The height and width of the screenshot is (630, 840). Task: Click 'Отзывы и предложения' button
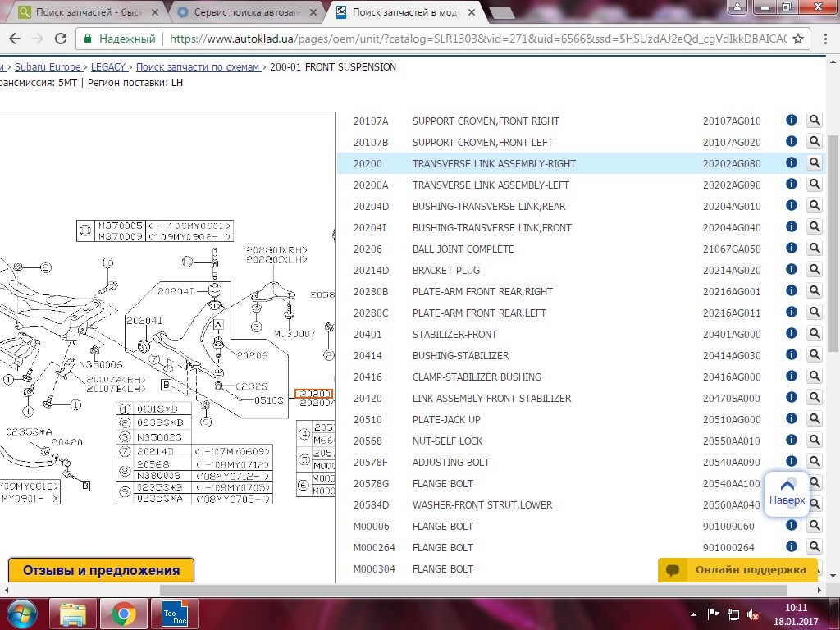pyautogui.click(x=101, y=571)
